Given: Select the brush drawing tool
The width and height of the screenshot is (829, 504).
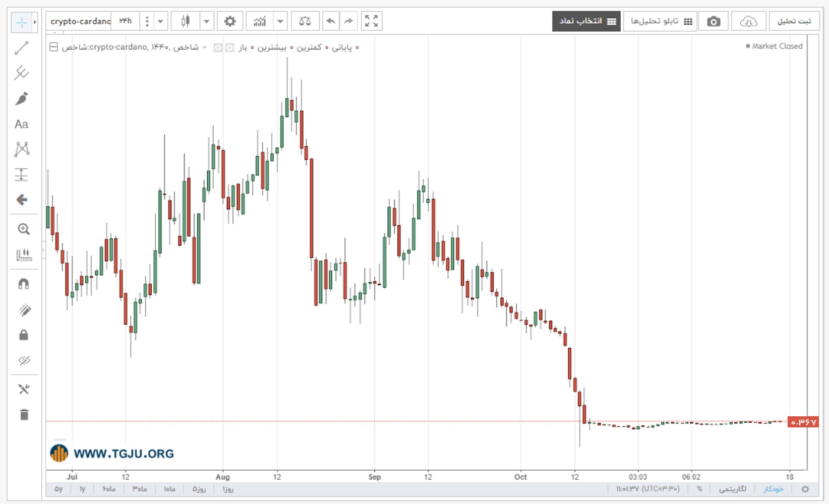Looking at the screenshot, I should coord(22,98).
